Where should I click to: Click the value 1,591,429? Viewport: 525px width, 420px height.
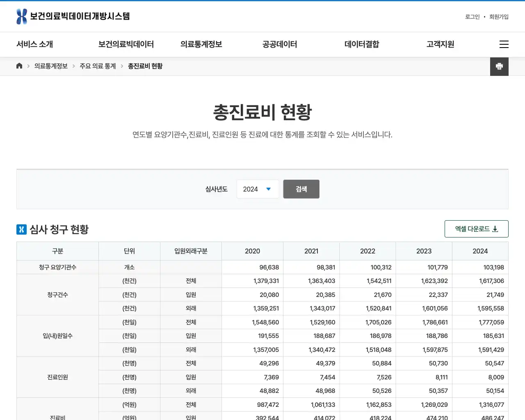491,350
